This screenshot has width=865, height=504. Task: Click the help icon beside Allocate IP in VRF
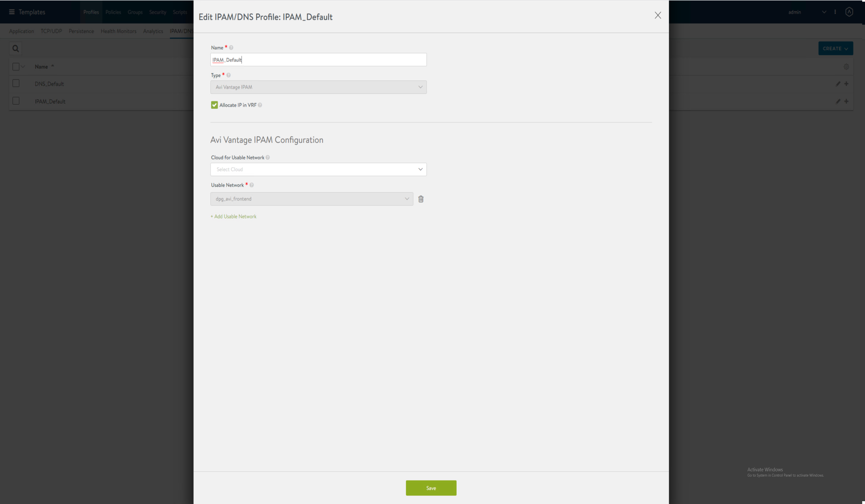pos(260,105)
